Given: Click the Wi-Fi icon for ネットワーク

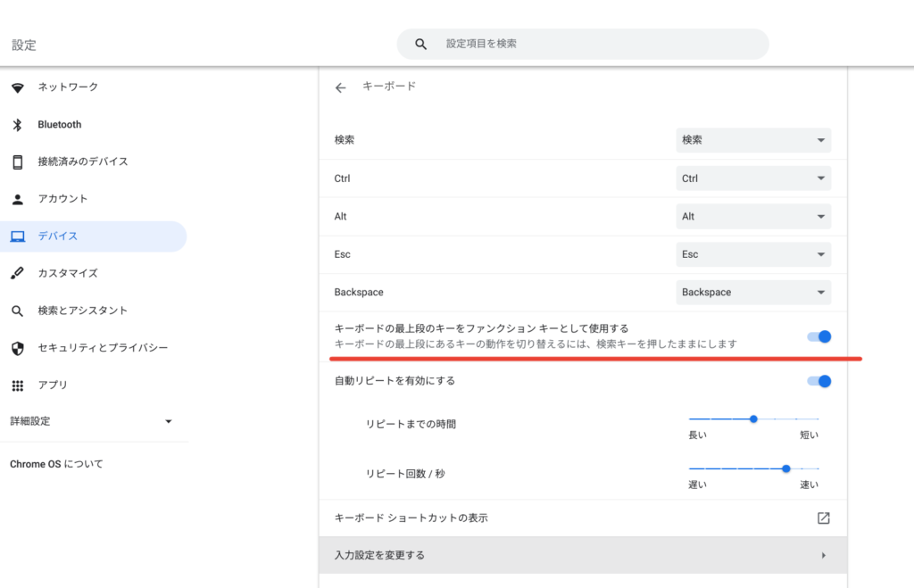Looking at the screenshot, I should click(17, 87).
